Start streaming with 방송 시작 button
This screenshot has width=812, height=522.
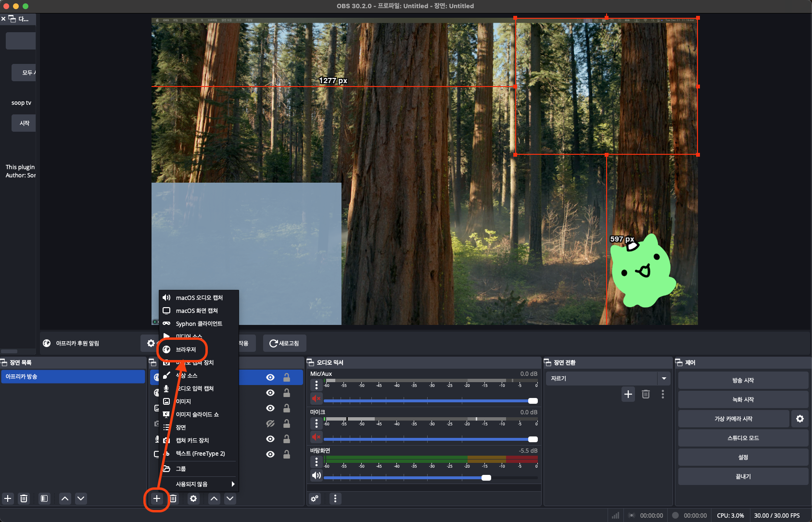click(743, 380)
